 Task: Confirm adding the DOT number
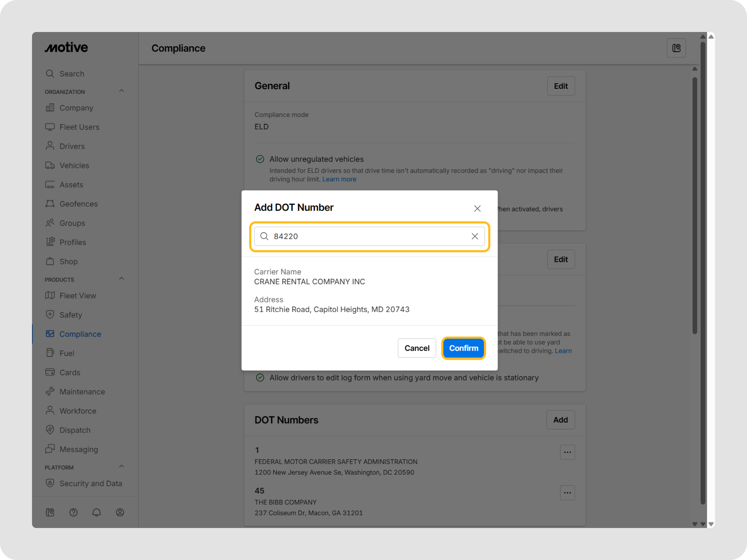463,348
